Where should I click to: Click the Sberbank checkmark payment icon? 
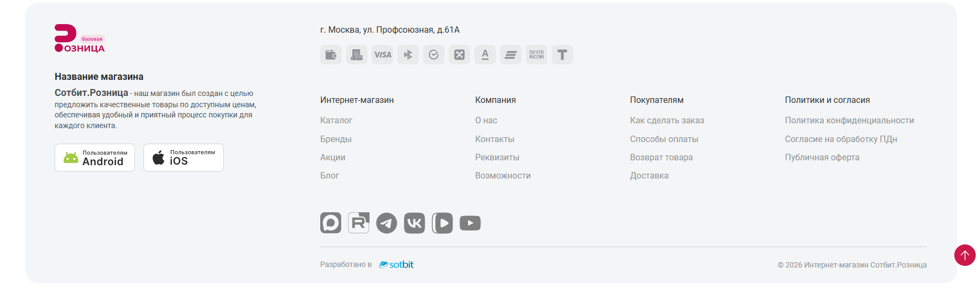(434, 55)
